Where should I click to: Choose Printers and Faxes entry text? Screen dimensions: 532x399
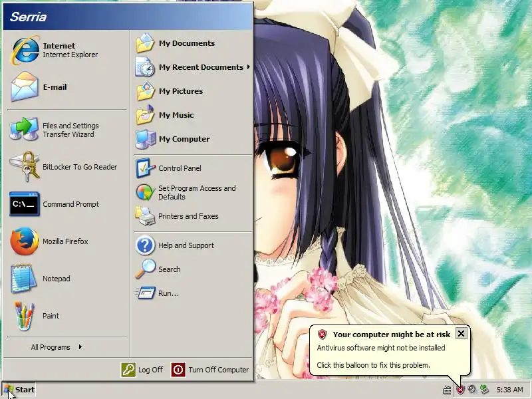click(188, 216)
